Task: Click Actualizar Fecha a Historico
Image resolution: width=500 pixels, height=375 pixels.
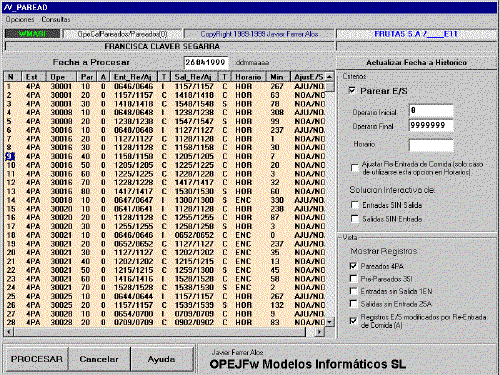Action: [x=416, y=62]
